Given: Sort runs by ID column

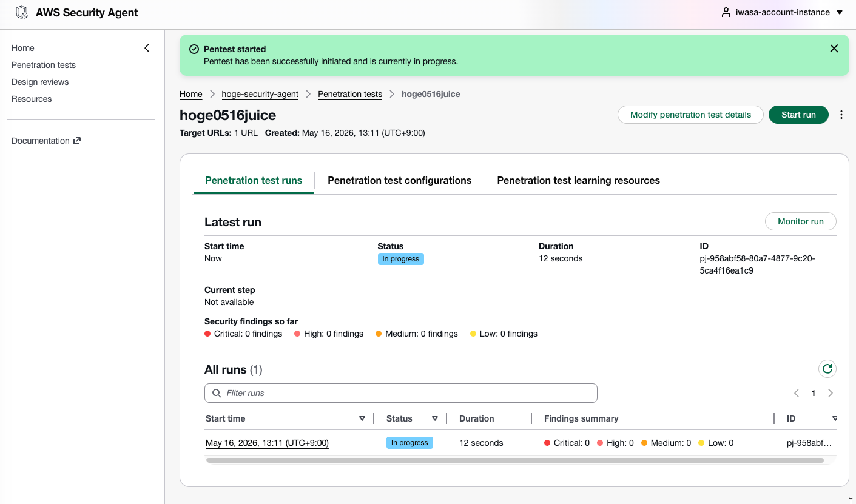Looking at the screenshot, I should click(835, 418).
